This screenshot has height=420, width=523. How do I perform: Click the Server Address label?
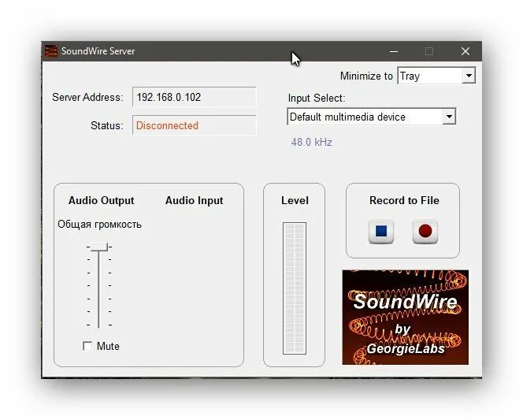(87, 97)
